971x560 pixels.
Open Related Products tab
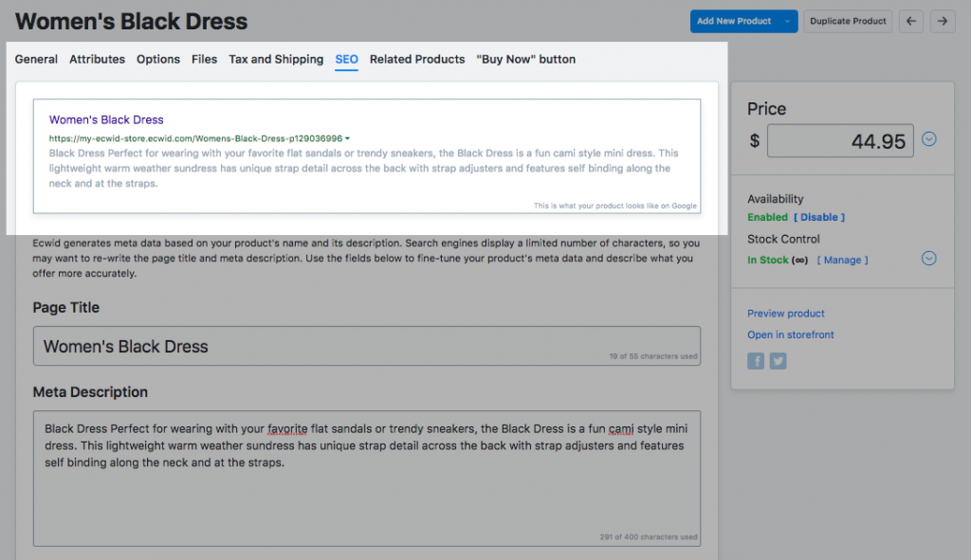tap(417, 60)
